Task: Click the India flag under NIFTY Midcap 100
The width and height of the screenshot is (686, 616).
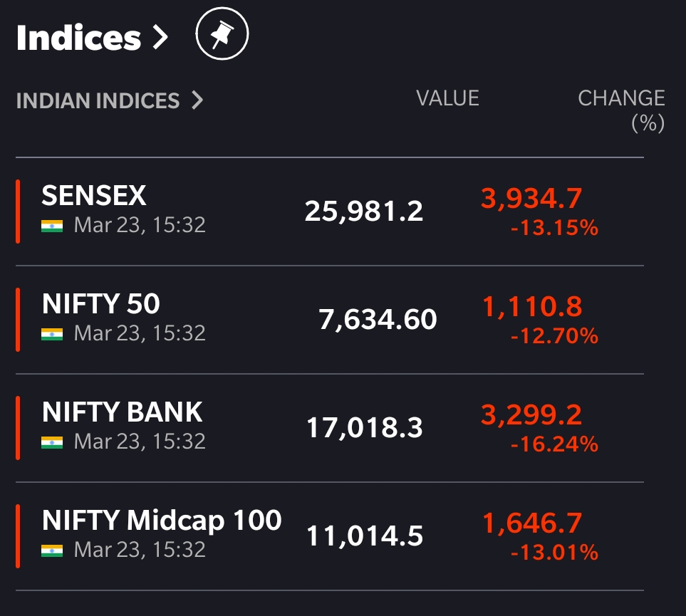Action: pyautogui.click(x=52, y=550)
